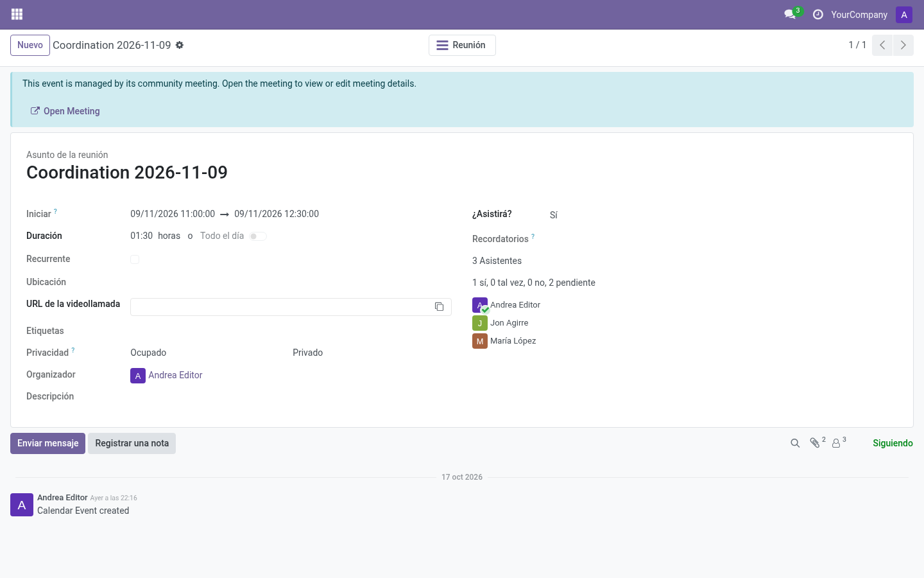Click the Recordatorios field label
The width and height of the screenshot is (924, 578).
tap(501, 239)
